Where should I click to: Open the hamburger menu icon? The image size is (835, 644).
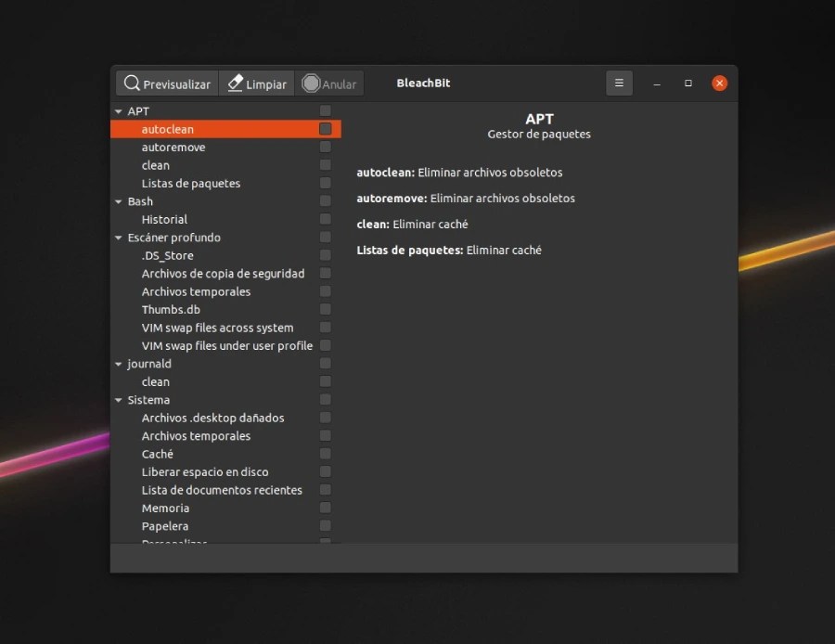pyautogui.click(x=619, y=83)
